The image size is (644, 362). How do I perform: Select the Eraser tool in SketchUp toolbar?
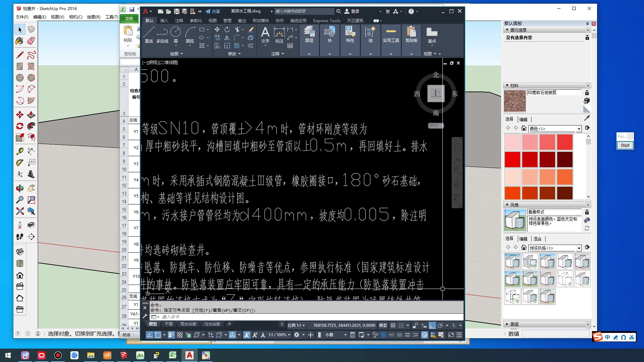[31, 41]
